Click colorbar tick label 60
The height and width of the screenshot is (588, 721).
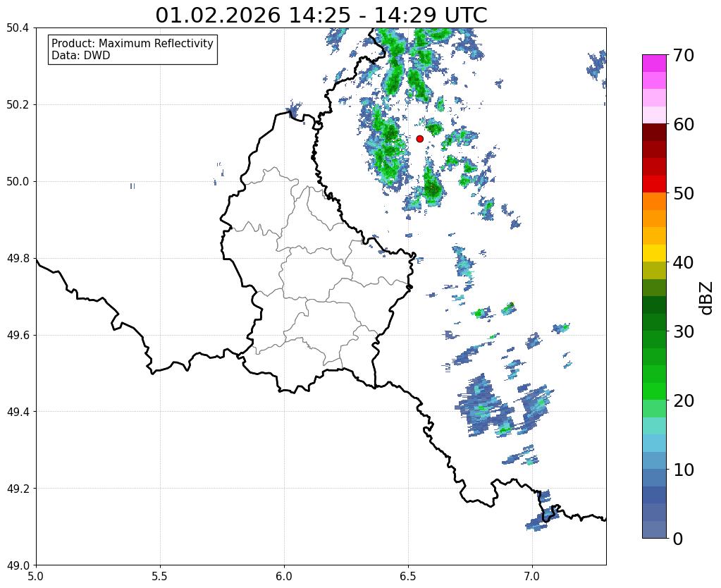tap(684, 124)
